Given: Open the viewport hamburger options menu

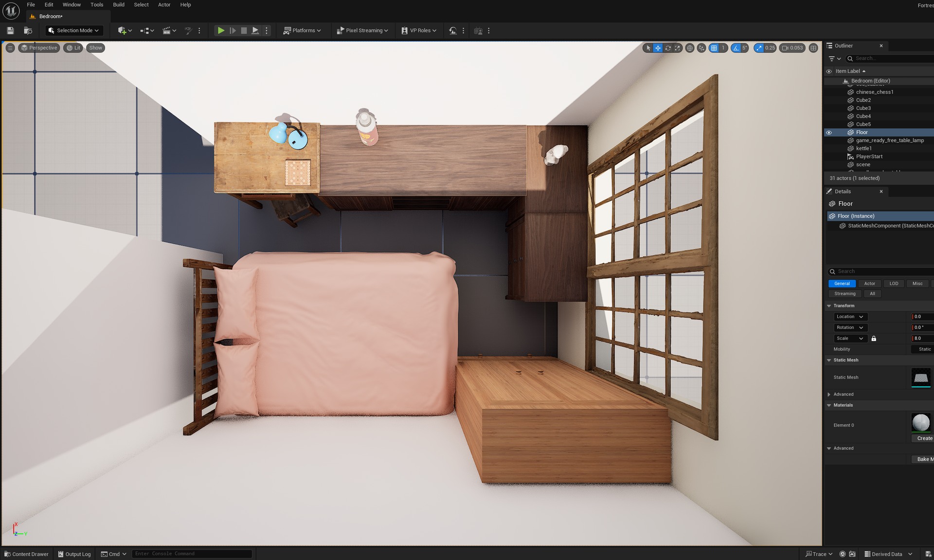Looking at the screenshot, I should pos(10,48).
